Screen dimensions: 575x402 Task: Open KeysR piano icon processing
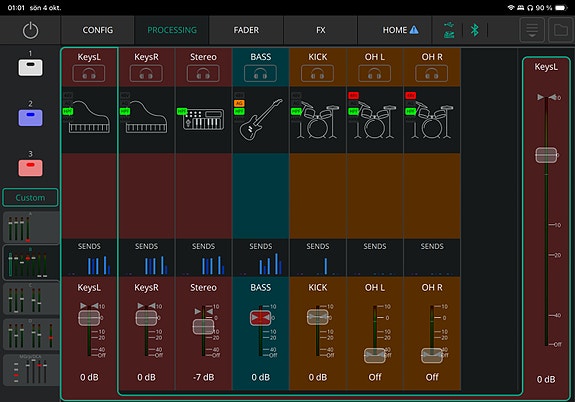pos(147,117)
